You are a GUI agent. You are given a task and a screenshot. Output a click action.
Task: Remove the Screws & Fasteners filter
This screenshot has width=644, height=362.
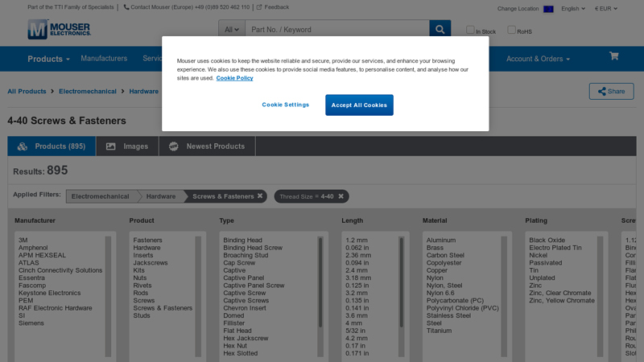[x=260, y=196]
